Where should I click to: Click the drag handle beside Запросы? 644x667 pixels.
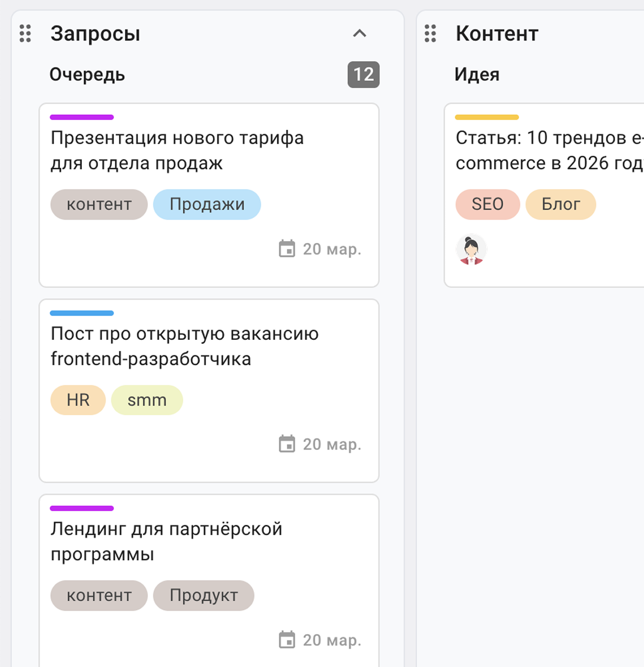(25, 33)
